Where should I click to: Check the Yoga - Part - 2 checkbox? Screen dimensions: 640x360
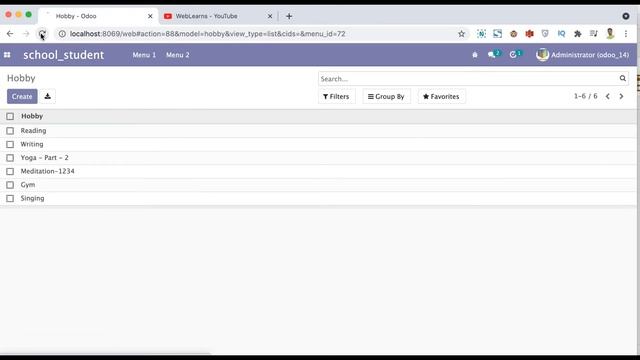10,158
